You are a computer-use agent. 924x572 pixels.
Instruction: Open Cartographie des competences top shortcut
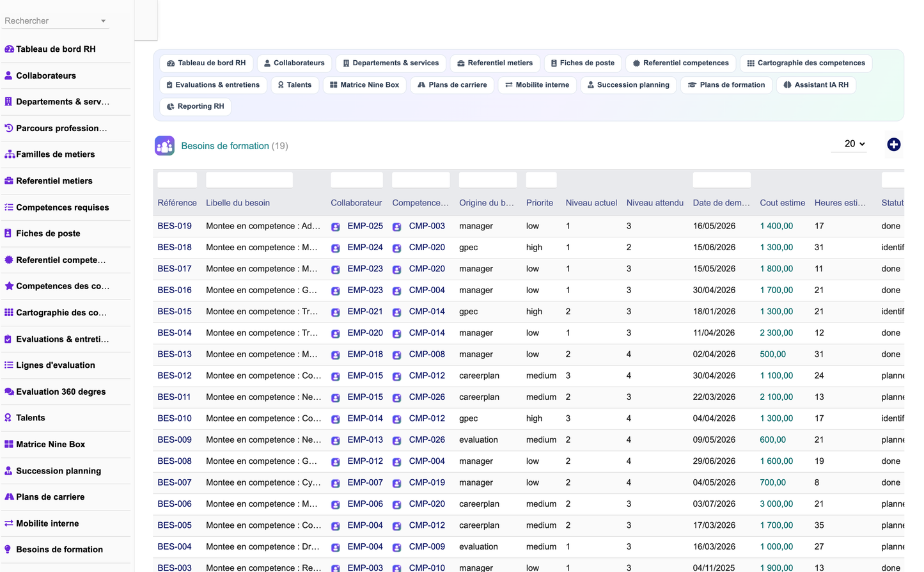[806, 63]
